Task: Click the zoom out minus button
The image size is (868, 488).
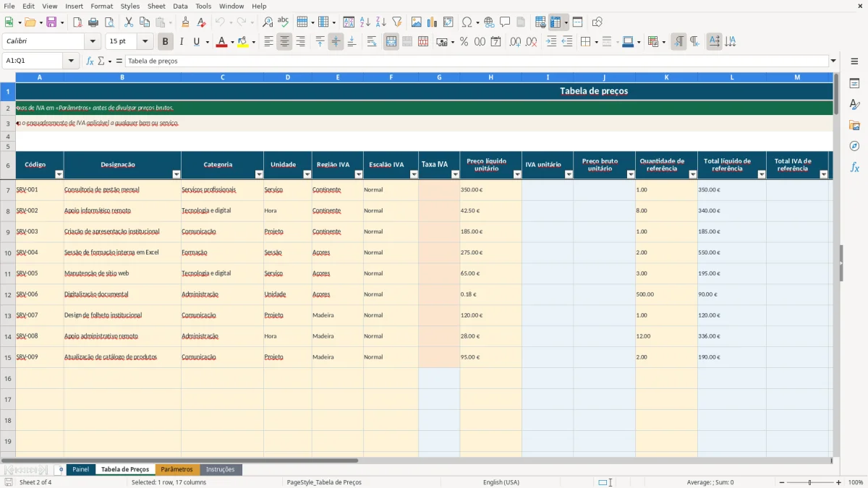Action: click(780, 482)
